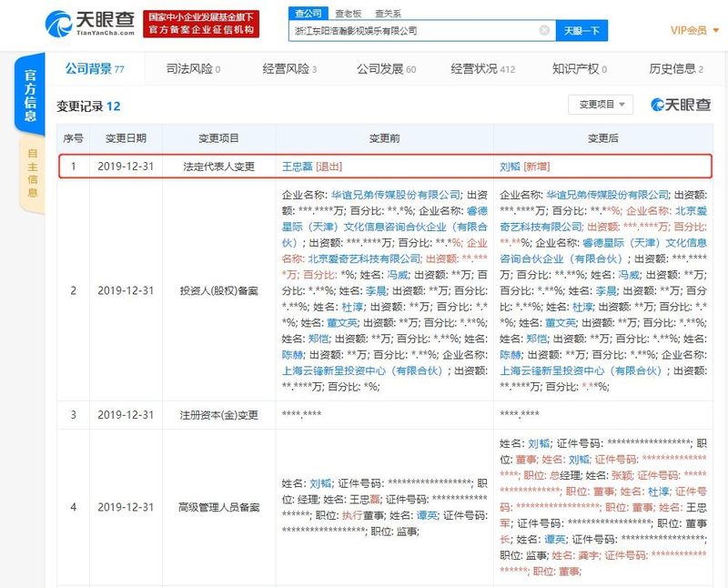Screen dimensions: 728x588
Task: Open 谭英 link in row 4 变更前
Action: click(427, 515)
